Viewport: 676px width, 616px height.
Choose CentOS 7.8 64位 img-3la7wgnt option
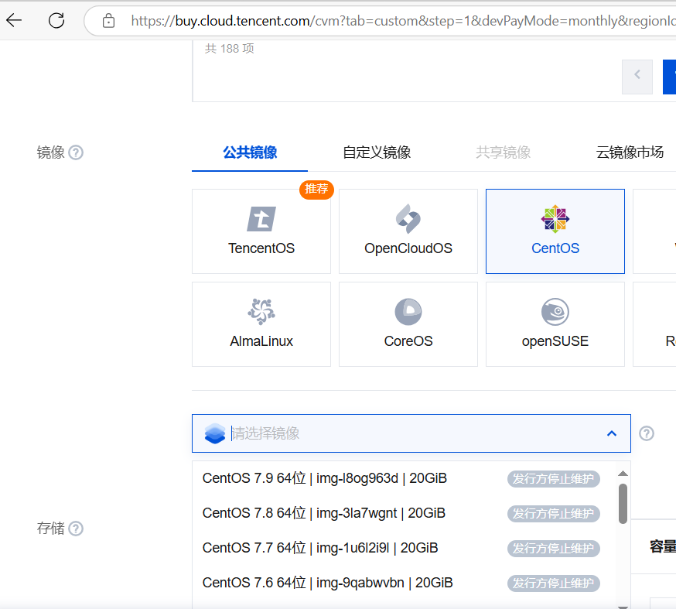pos(405,513)
